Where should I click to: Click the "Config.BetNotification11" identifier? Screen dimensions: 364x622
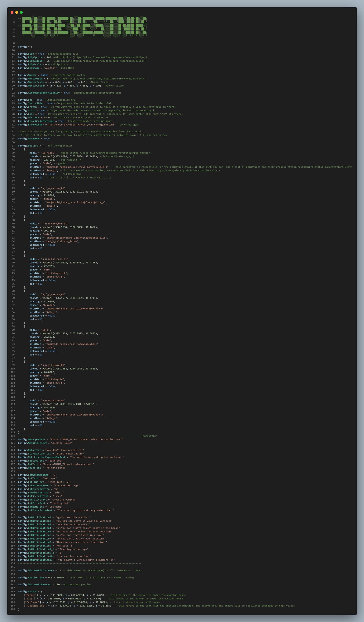(35, 560)
